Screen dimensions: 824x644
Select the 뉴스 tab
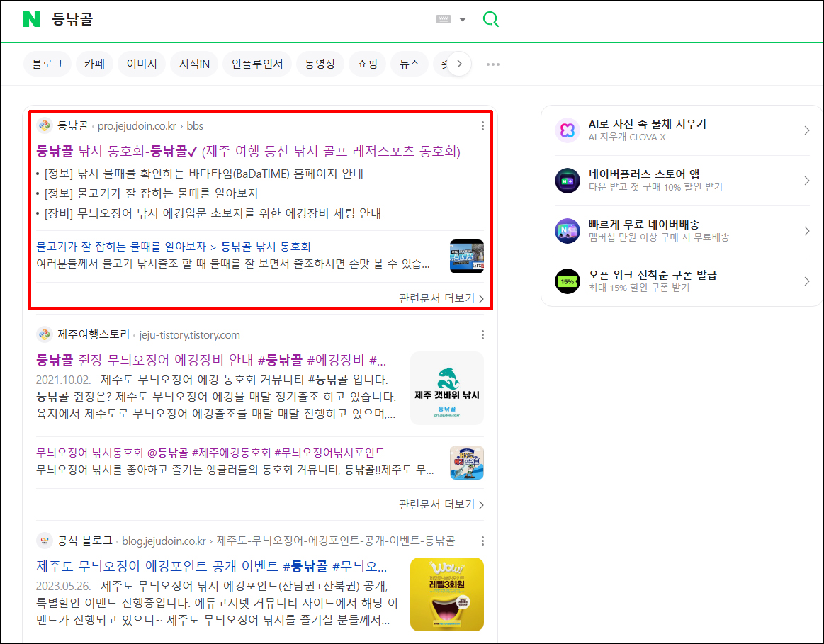click(x=410, y=64)
